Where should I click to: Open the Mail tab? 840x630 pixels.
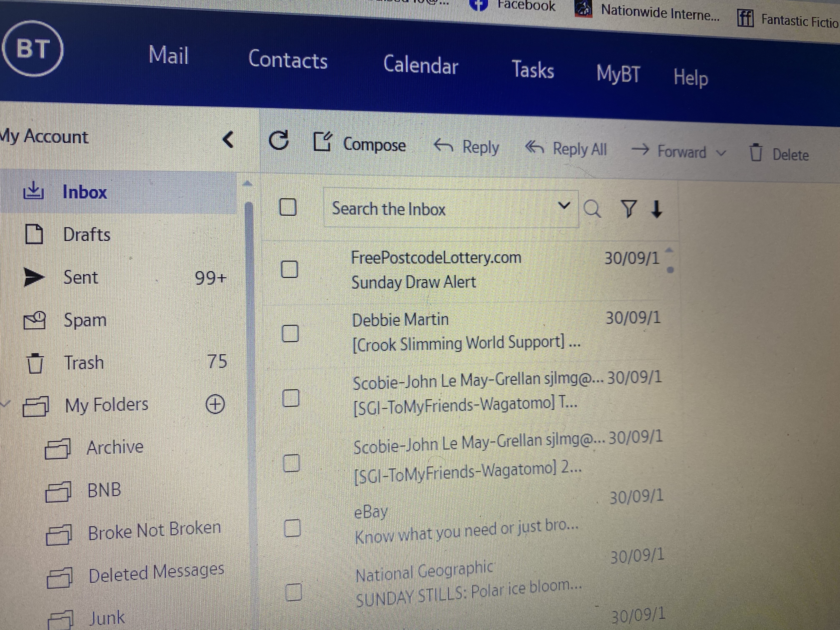click(169, 55)
